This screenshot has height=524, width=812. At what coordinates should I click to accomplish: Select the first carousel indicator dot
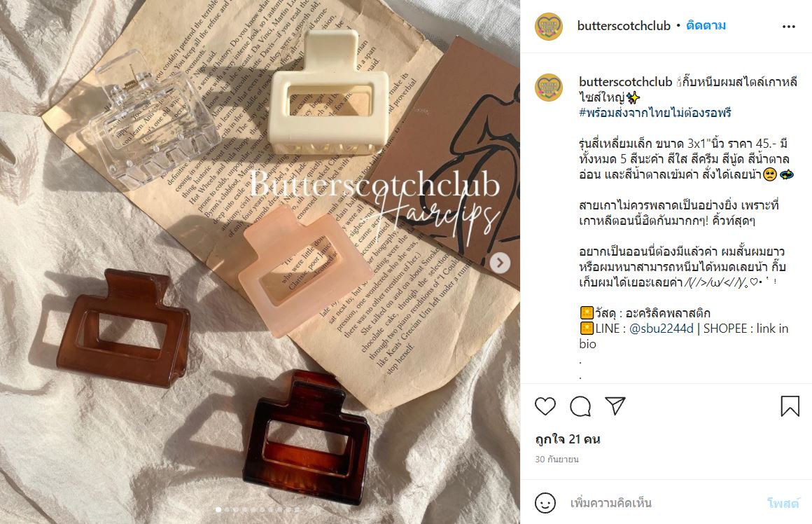click(x=218, y=510)
